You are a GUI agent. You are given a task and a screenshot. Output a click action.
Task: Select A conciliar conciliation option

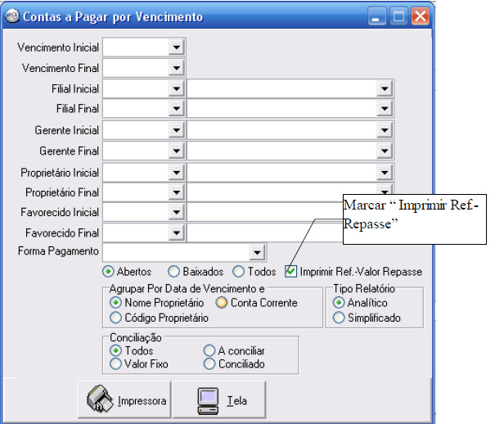pyautogui.click(x=209, y=350)
